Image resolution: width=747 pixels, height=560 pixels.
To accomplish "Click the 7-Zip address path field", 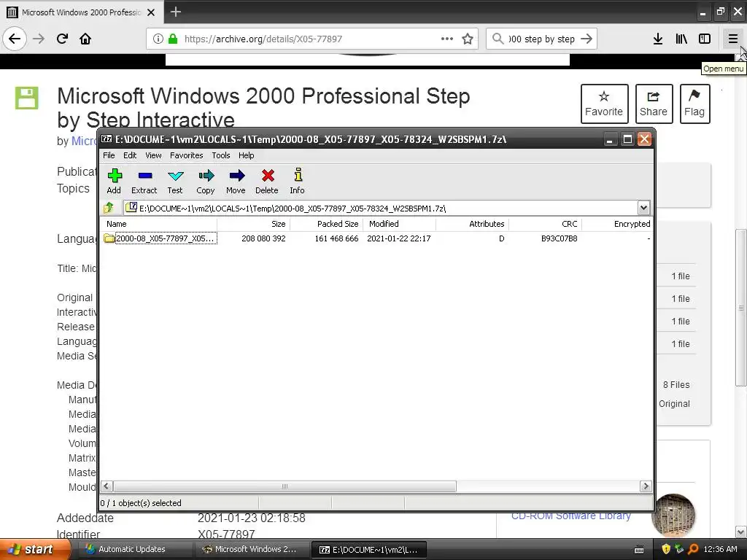I will [381, 208].
